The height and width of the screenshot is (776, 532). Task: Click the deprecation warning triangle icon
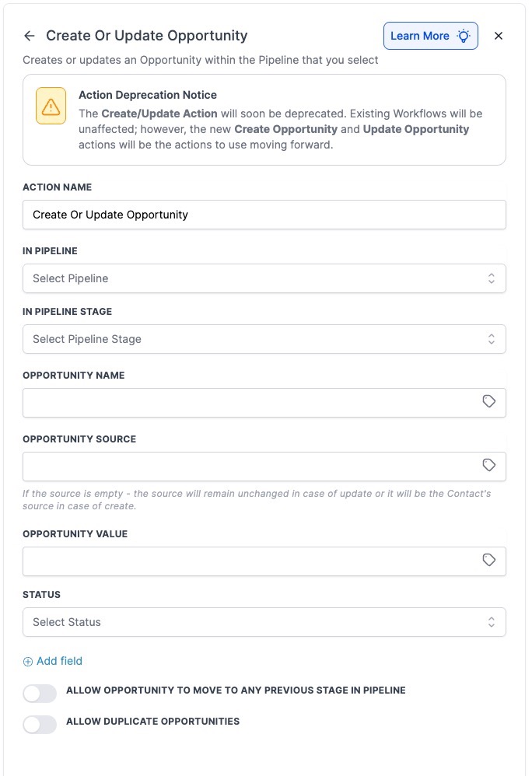[51, 106]
